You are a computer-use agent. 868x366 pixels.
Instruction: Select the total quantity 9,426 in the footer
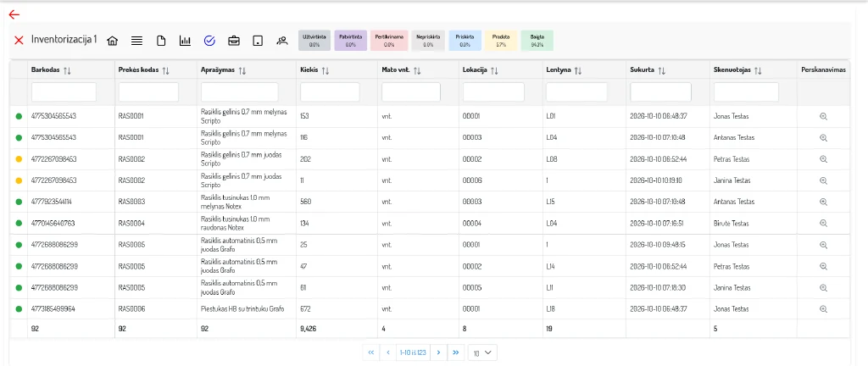(x=309, y=329)
